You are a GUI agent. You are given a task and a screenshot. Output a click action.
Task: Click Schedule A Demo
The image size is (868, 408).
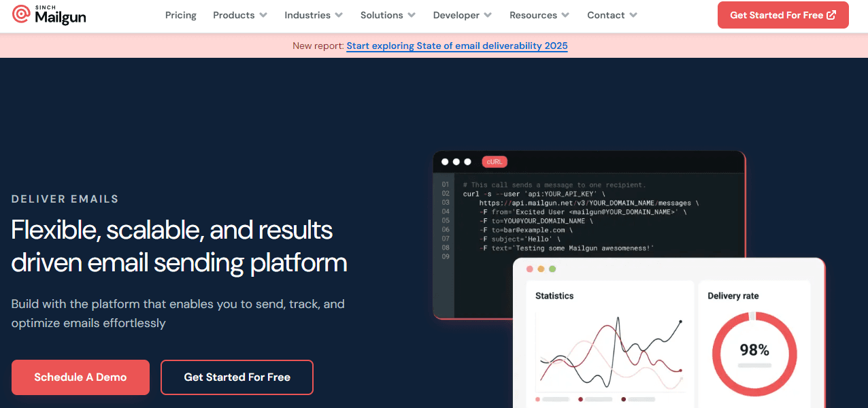pyautogui.click(x=80, y=377)
